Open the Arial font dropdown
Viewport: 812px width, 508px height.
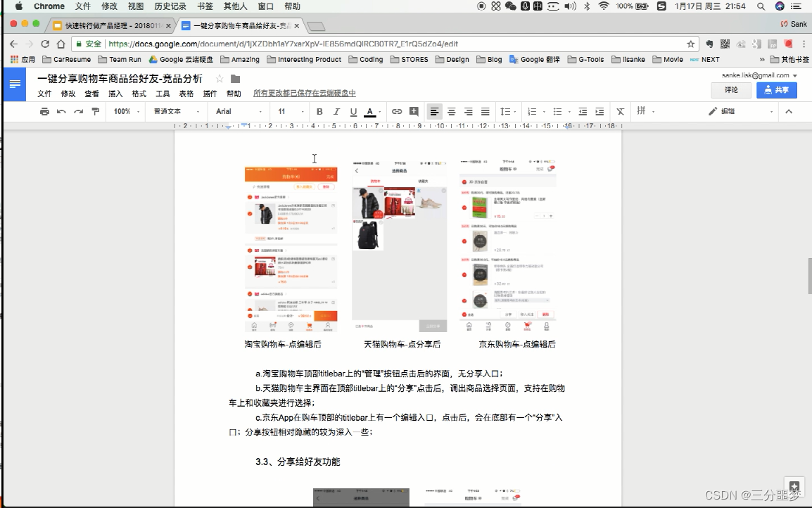(x=239, y=111)
